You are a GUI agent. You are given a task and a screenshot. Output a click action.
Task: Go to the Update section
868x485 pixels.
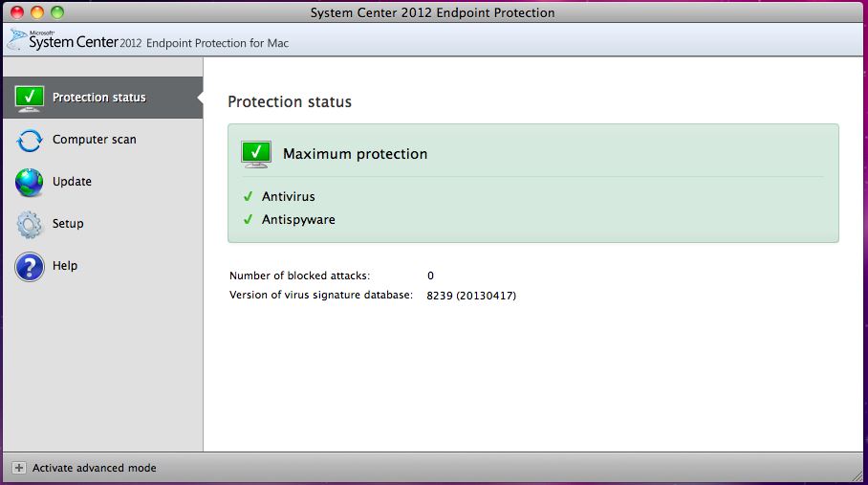[103, 182]
